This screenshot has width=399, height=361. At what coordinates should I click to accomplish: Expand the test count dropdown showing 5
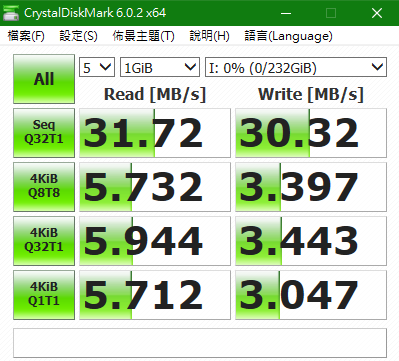(97, 67)
